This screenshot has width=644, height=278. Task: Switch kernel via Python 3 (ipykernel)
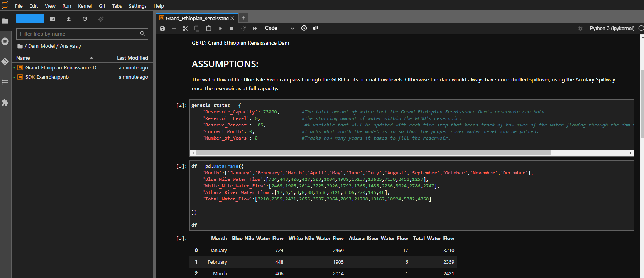point(612,29)
